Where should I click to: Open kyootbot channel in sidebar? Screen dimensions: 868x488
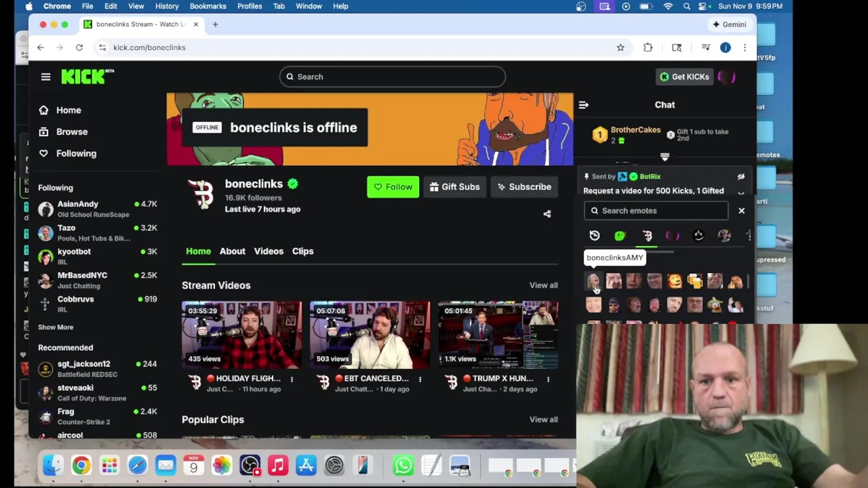click(x=98, y=256)
